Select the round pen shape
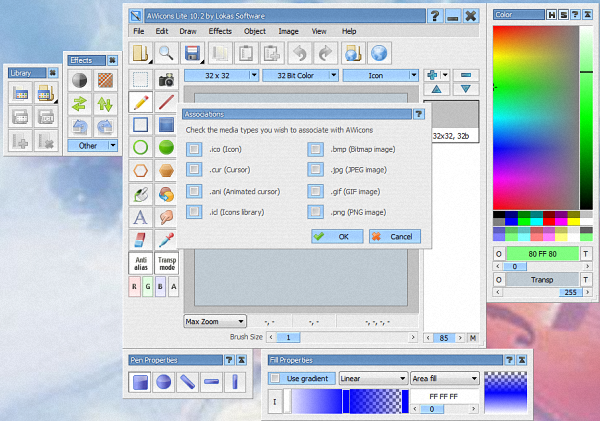 [164, 382]
